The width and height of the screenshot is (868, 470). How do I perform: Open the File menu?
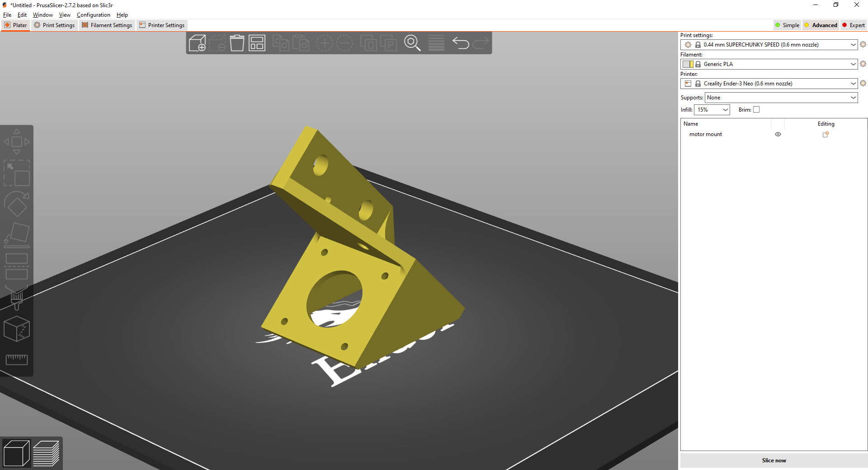click(x=7, y=15)
